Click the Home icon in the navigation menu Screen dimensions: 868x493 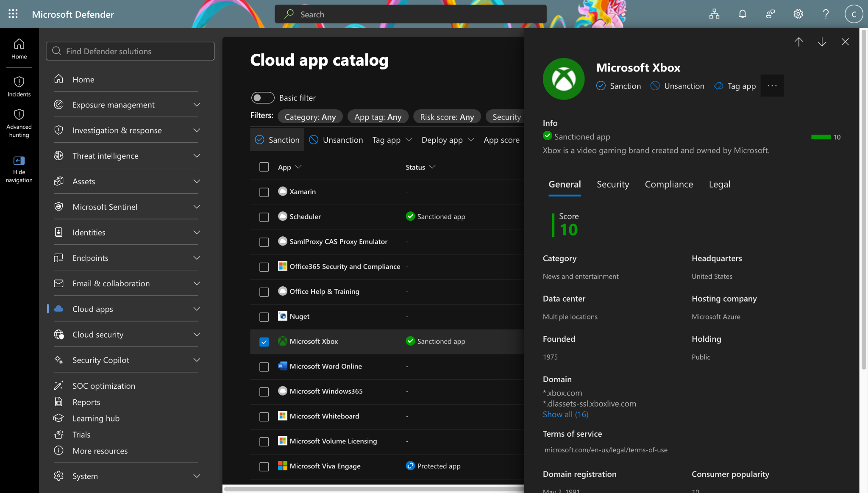[58, 79]
